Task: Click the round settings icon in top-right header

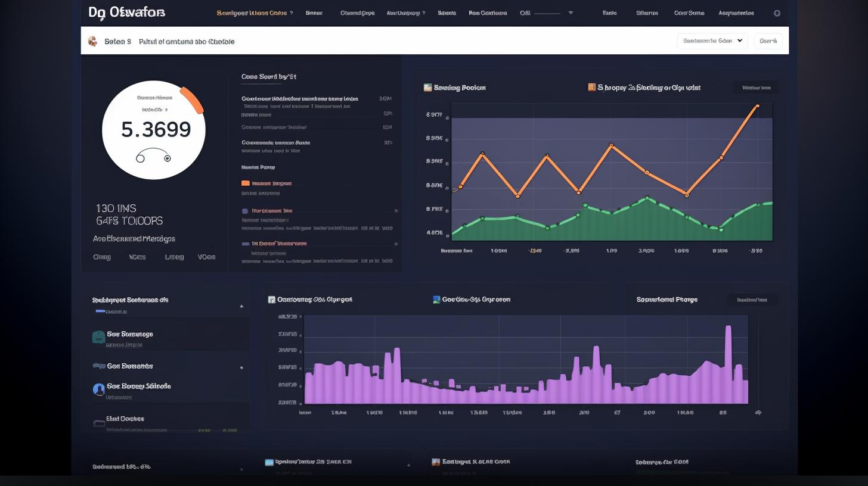Action: [776, 13]
